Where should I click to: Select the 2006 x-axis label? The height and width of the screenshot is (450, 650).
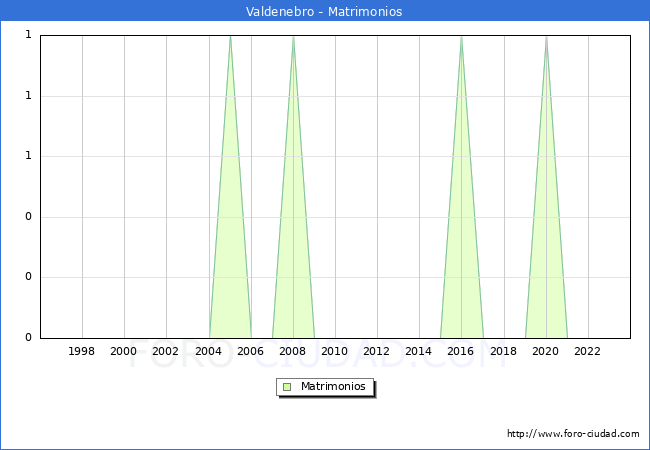pyautogui.click(x=250, y=351)
